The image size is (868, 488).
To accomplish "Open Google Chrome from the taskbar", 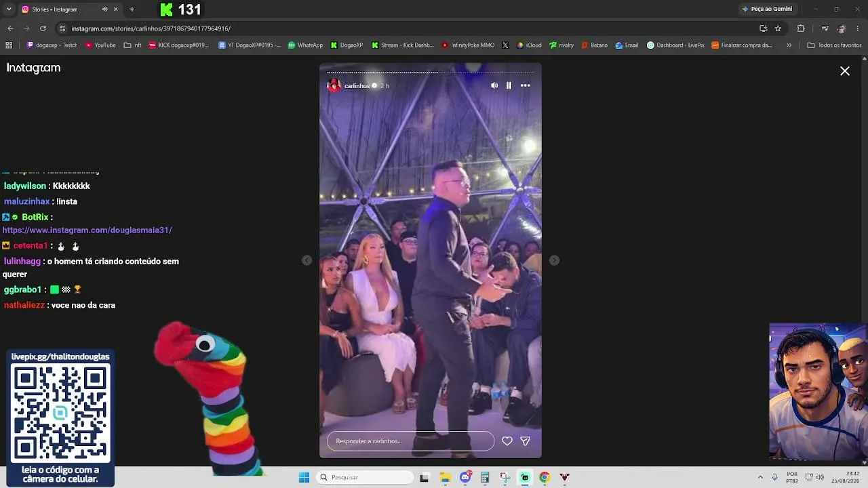I will pos(544,477).
